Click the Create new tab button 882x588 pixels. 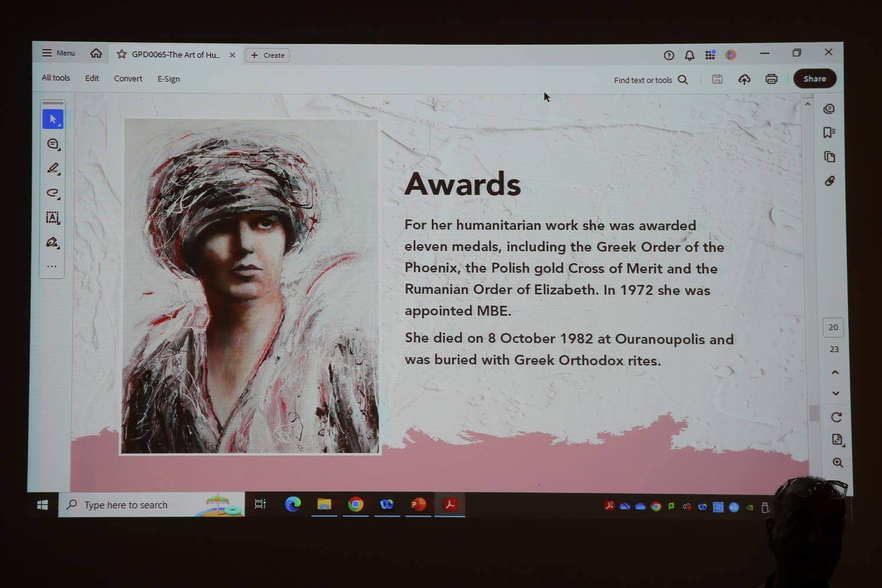268,55
